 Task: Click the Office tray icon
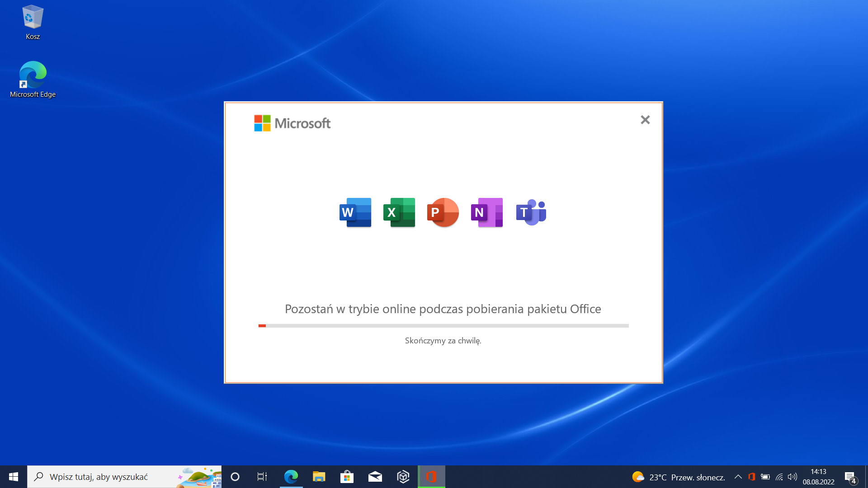(x=752, y=477)
